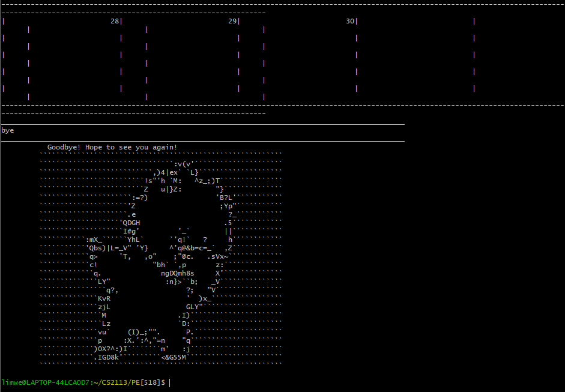This screenshot has height=392, width=565.
Task: Click the ')OX?^:)I' ASCII art text
Action: (x=110, y=349)
